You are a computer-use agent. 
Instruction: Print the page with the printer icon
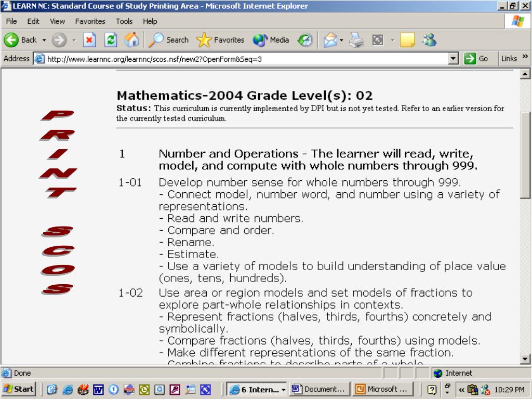(x=356, y=40)
